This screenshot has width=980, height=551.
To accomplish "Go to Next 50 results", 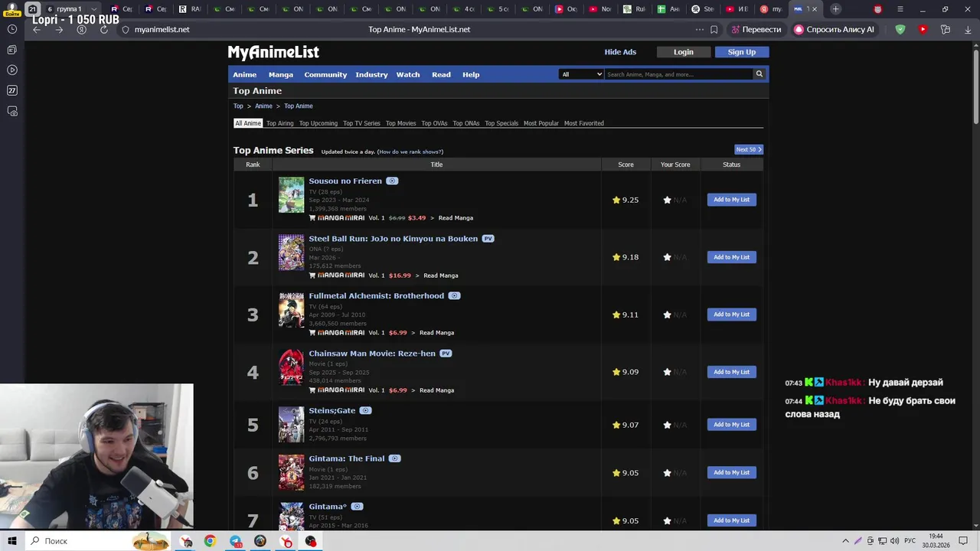I will pyautogui.click(x=749, y=150).
